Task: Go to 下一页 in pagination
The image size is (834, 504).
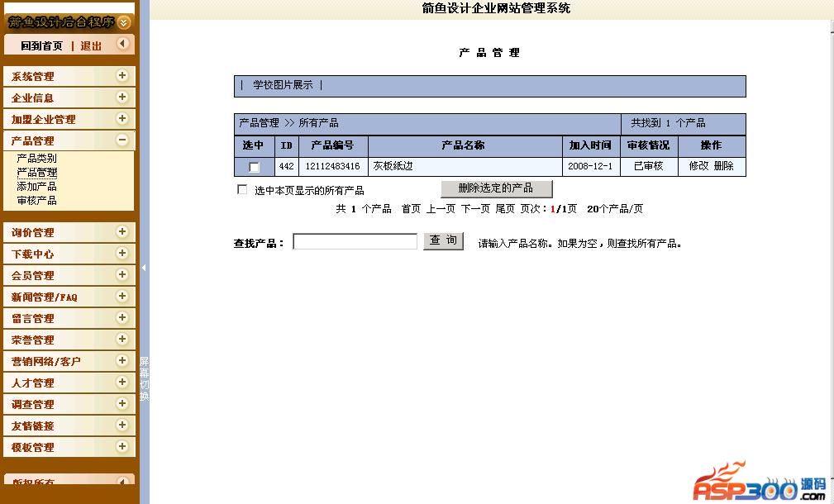Action: pos(475,209)
